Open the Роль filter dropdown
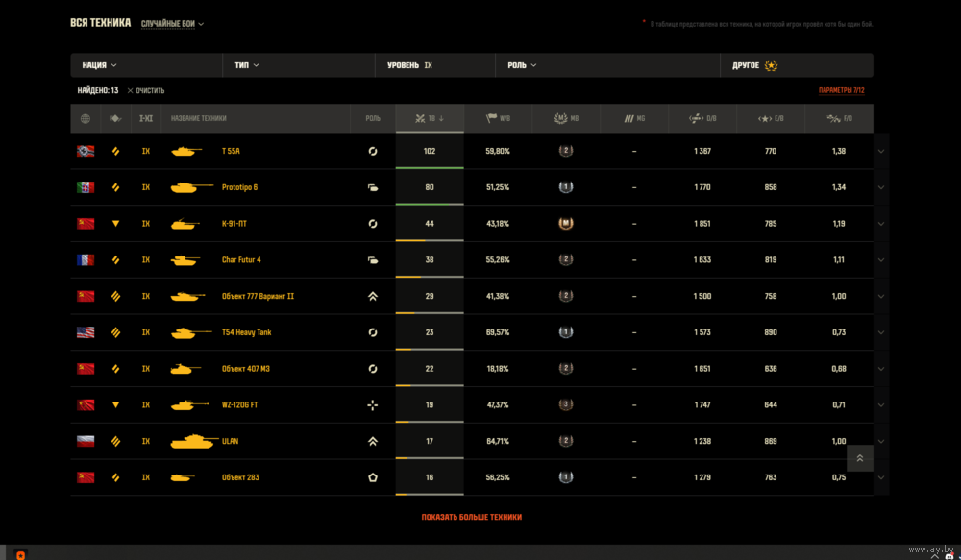 pos(522,65)
